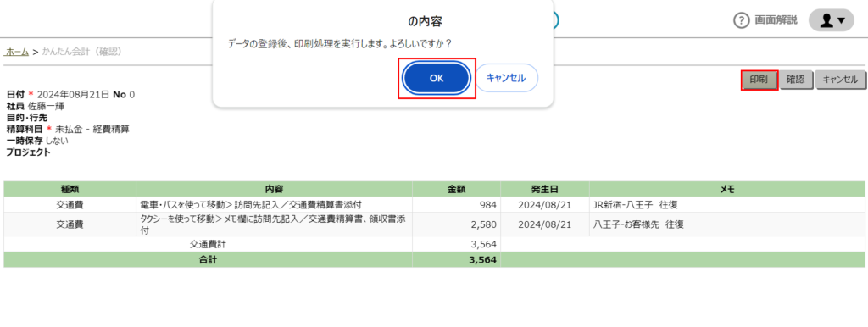Click the 印刷 print button
Viewport: 868px width, 327px height.
[759, 80]
